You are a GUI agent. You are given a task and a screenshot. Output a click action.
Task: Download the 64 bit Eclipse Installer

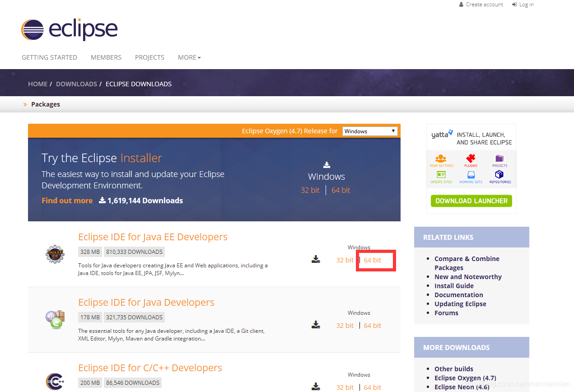[341, 190]
